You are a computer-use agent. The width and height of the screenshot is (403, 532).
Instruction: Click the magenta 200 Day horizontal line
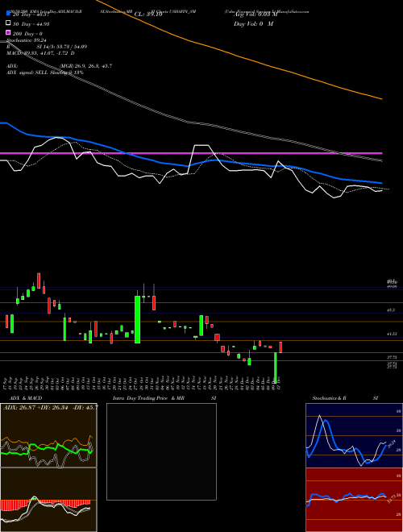coord(191,153)
